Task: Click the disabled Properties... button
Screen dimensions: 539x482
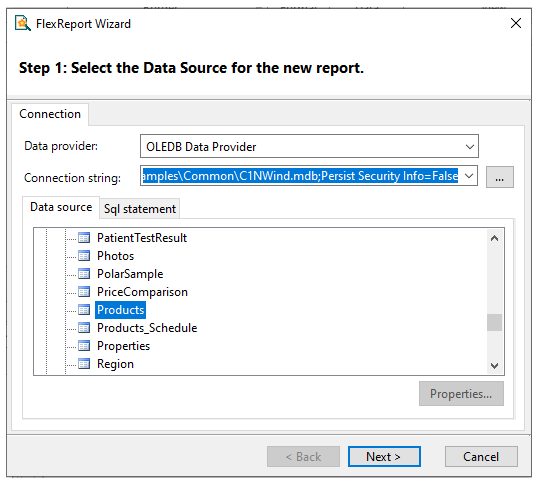Action: coord(461,394)
